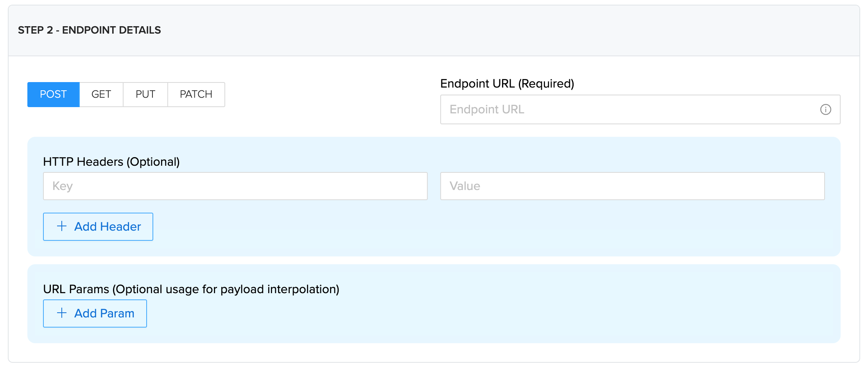The image size is (868, 369).
Task: Click the plus icon beside Add Param
Action: coord(62,313)
